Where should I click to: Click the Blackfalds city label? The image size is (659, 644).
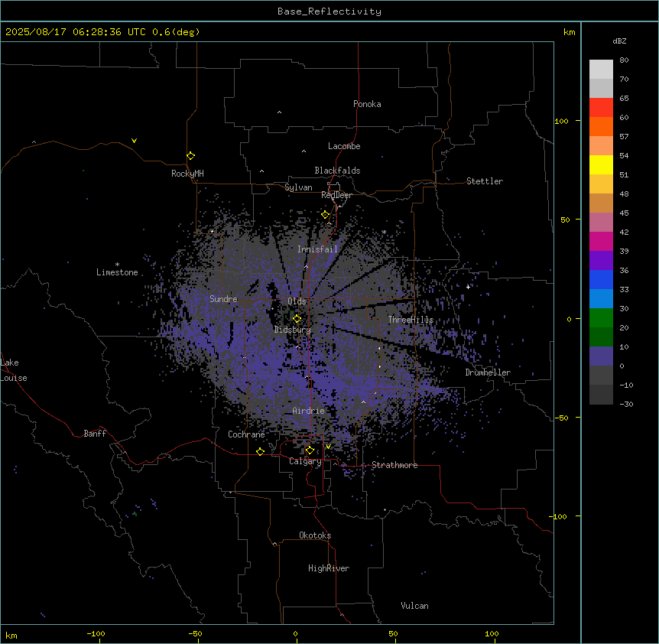click(x=337, y=171)
